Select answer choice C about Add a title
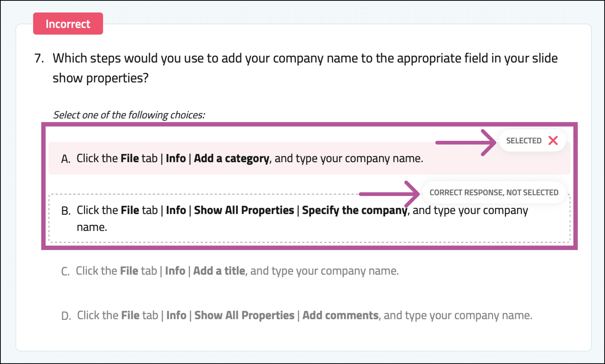 [309, 271]
